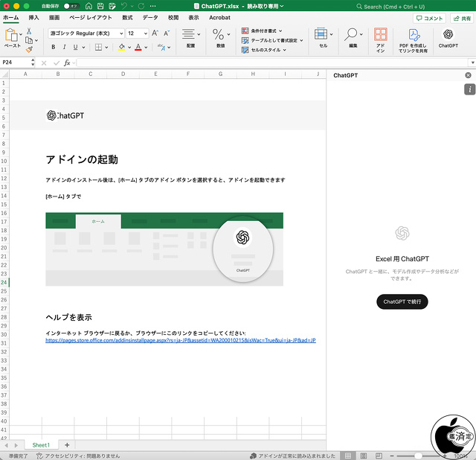Select column C header
The height and width of the screenshot is (460, 476).
tap(91, 74)
